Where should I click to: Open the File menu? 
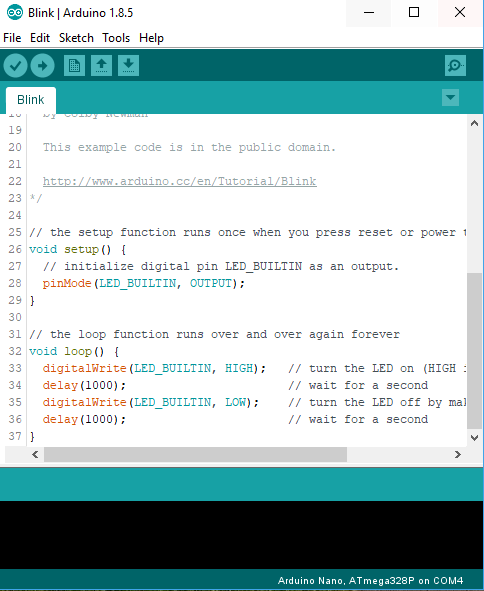12,38
